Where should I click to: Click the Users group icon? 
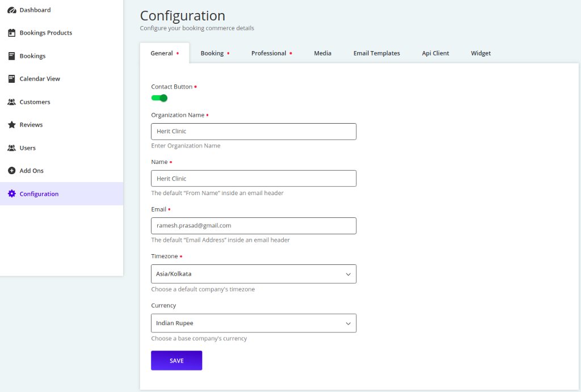click(11, 148)
